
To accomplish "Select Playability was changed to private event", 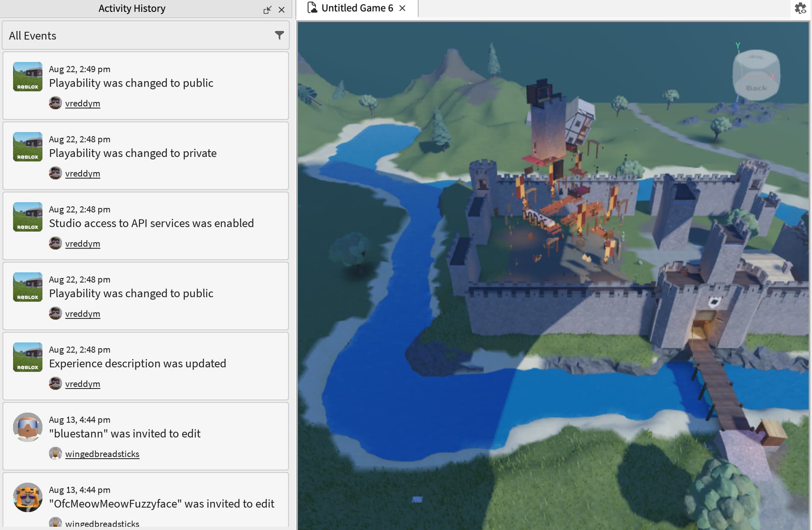I will pos(133,153).
